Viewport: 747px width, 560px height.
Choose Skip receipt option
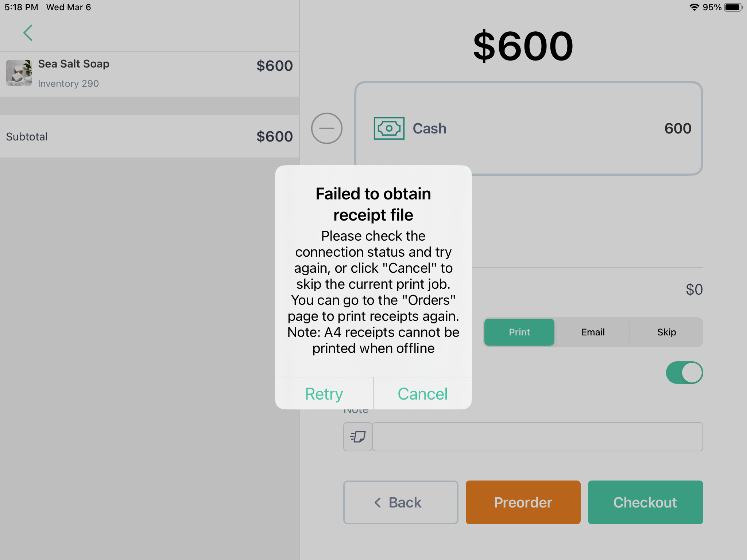(666, 332)
